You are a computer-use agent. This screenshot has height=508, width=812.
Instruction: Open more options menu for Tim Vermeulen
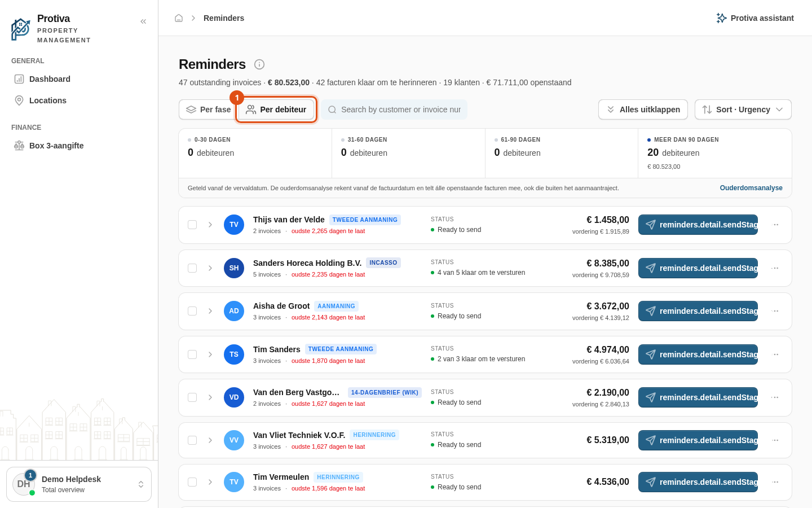[776, 482]
